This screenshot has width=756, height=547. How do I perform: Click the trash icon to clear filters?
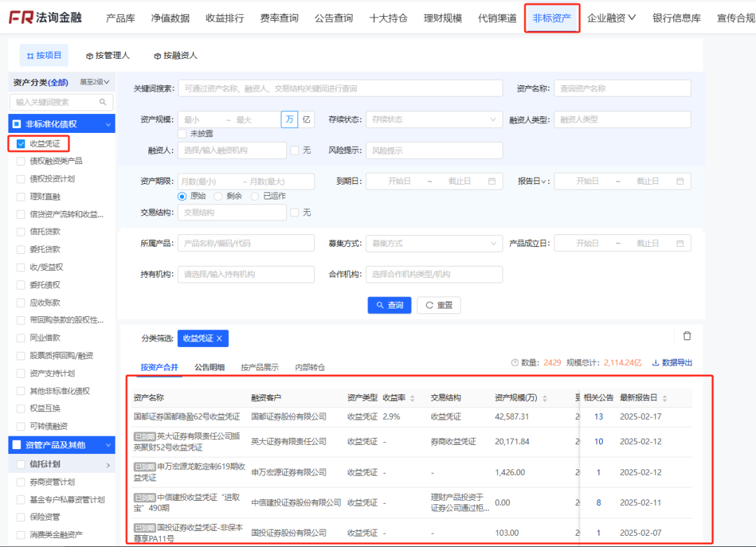click(687, 335)
